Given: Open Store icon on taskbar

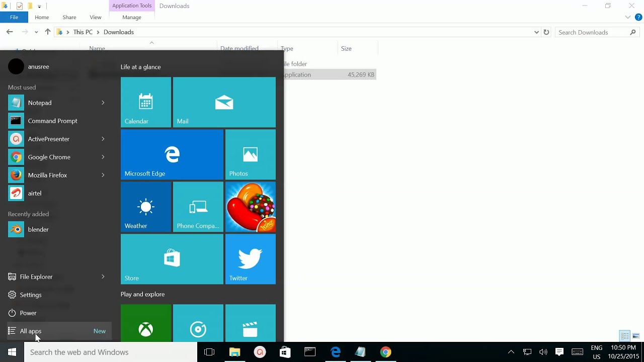Looking at the screenshot, I should pyautogui.click(x=285, y=352).
